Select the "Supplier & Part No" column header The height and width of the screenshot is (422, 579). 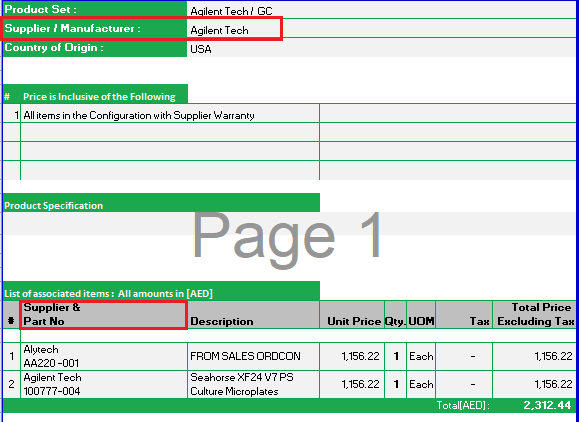104,315
